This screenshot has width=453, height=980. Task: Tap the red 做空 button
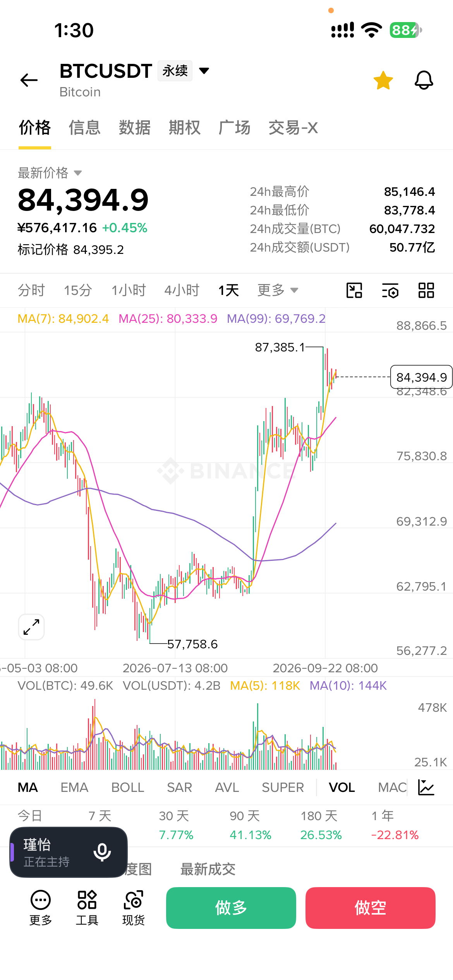pyautogui.click(x=371, y=908)
